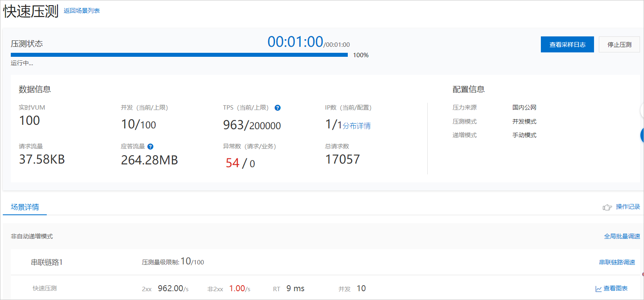Open the 分布详情 IP distribution link

click(357, 126)
